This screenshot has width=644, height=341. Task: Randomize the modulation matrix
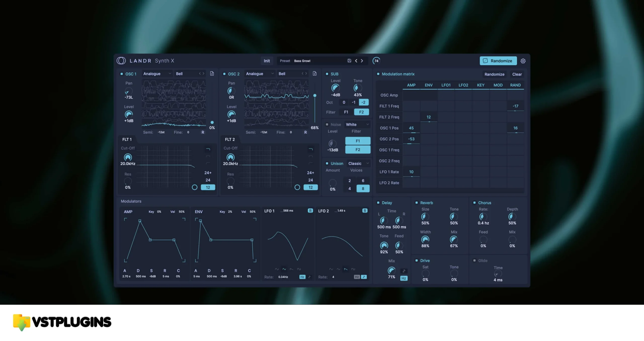494,74
